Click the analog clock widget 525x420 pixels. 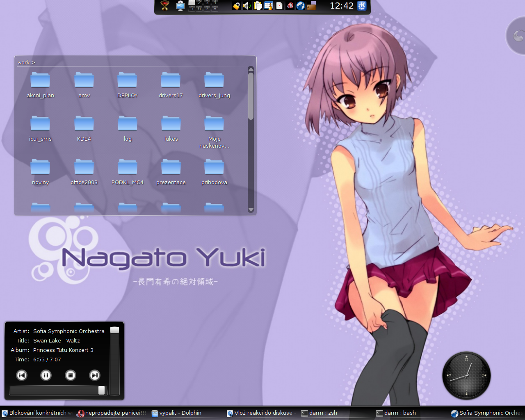point(466,375)
